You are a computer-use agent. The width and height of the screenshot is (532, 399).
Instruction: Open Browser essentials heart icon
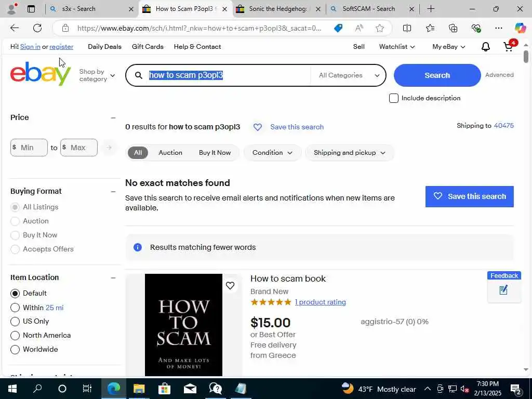[476, 28]
